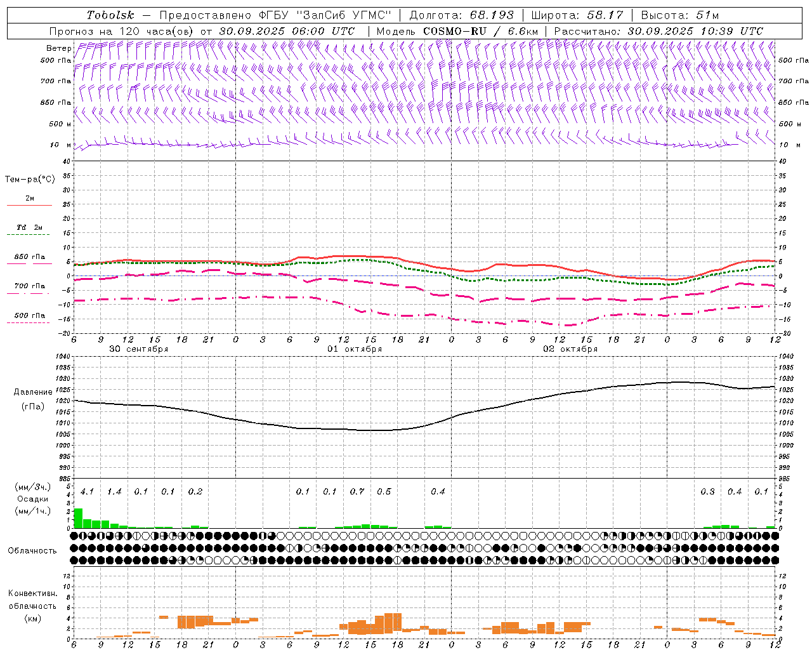Click the "30 сентября" date label
812x650 pixels.
138,349
